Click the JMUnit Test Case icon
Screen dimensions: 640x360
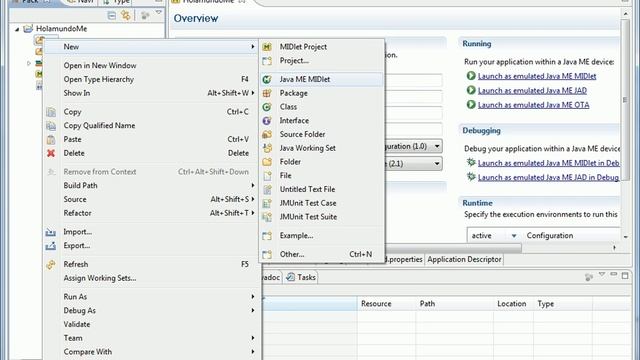267,203
